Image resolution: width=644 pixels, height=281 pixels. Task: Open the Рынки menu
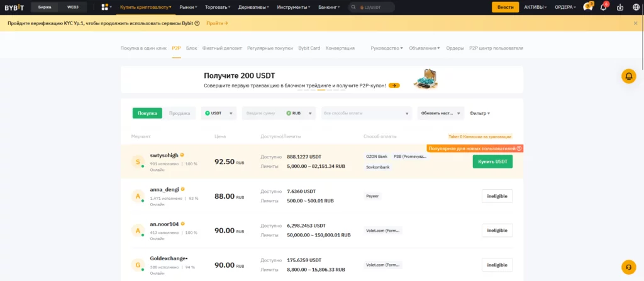[189, 7]
